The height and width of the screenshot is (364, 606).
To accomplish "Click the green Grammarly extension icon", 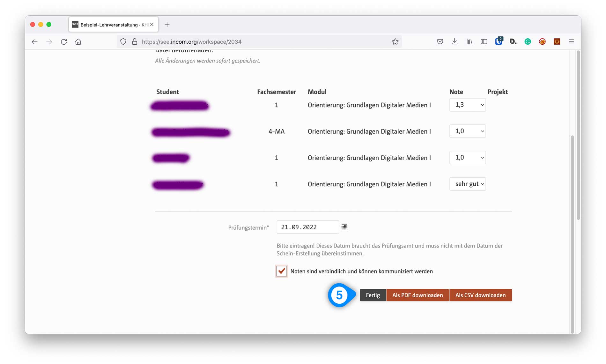I will [528, 41].
